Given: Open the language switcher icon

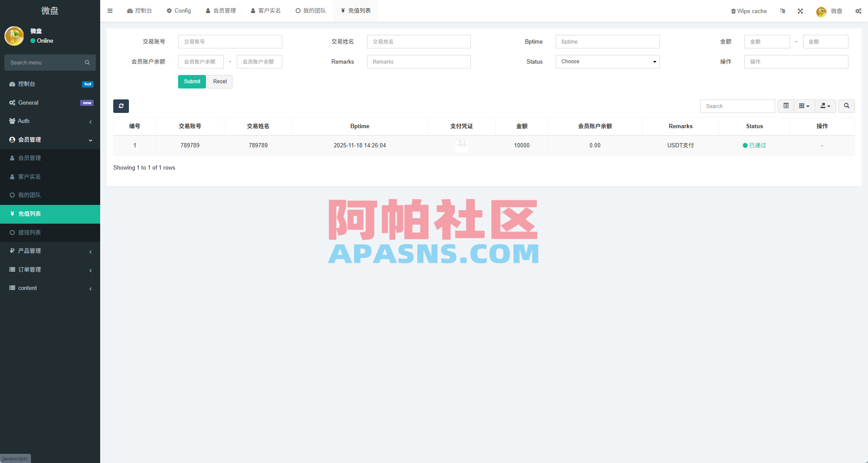Looking at the screenshot, I should coord(783,11).
